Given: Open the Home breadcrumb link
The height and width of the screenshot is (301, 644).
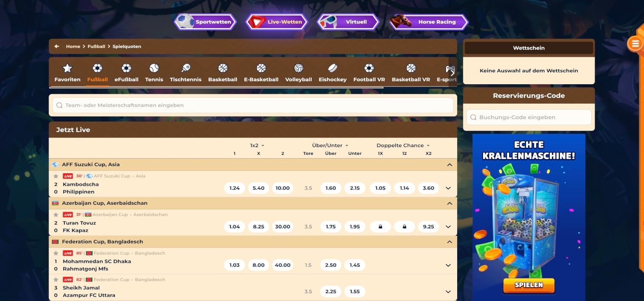Looking at the screenshot, I should (73, 46).
